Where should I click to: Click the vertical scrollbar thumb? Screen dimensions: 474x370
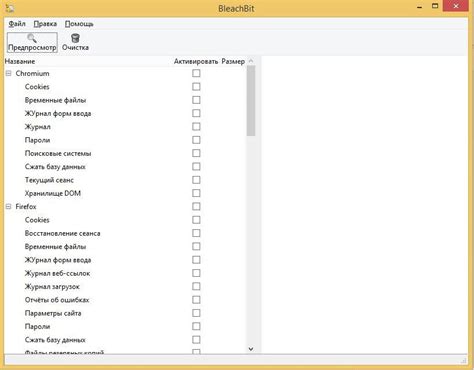pyautogui.click(x=251, y=101)
